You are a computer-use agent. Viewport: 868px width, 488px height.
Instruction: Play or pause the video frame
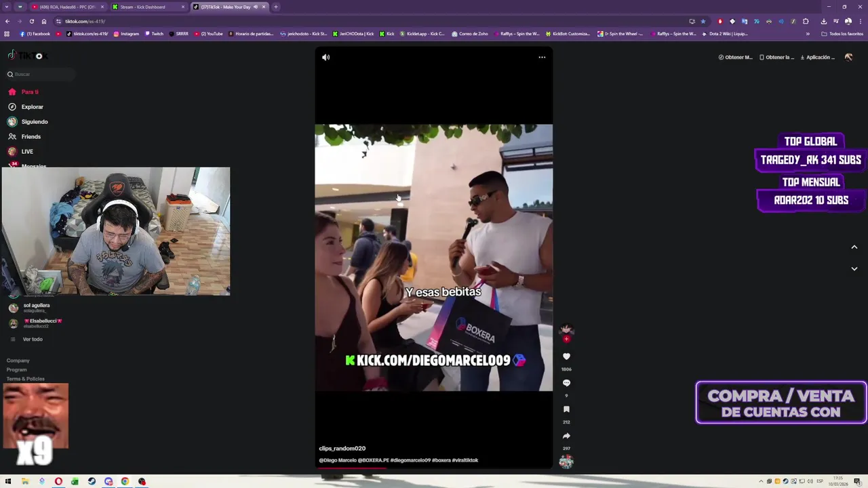[x=434, y=258]
